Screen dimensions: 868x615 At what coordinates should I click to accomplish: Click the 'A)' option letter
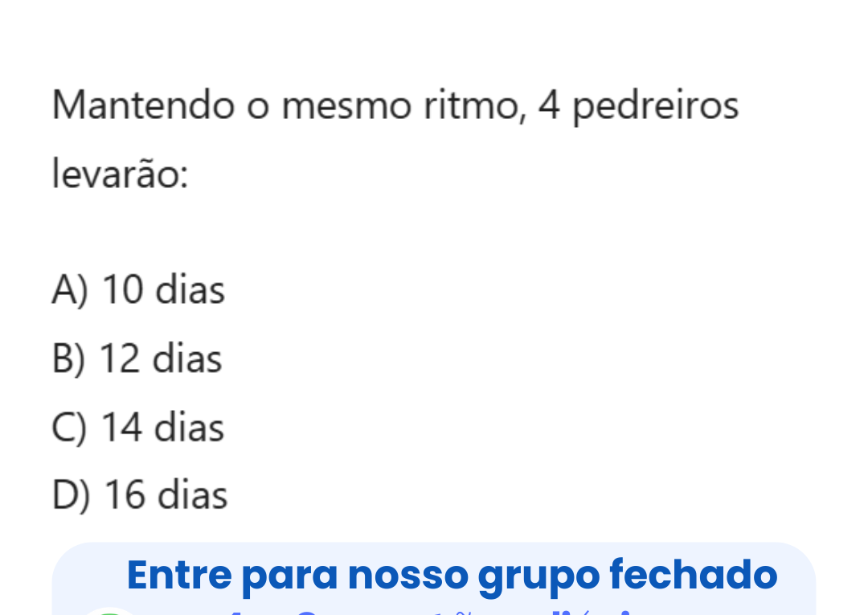(68, 289)
